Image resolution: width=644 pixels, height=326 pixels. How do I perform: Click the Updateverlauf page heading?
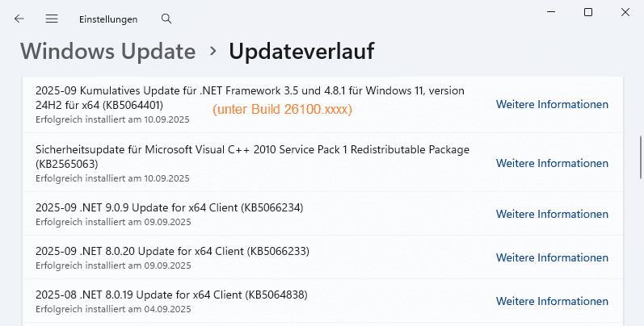click(x=301, y=52)
